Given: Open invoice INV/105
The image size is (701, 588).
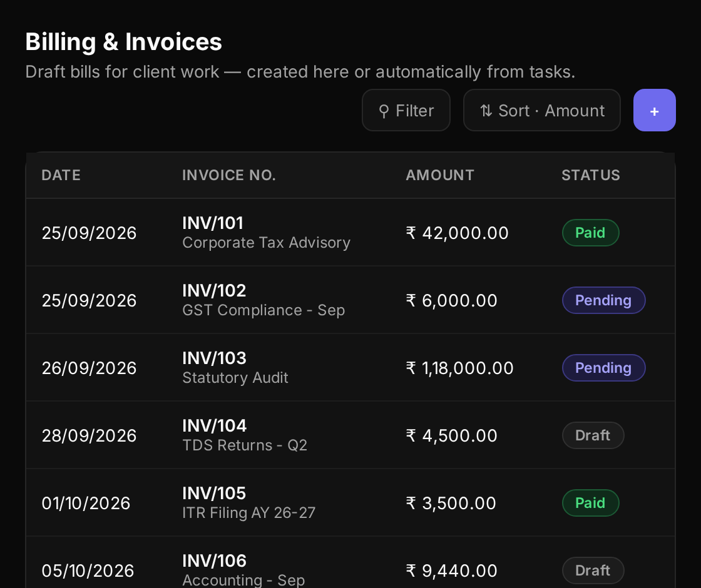Looking at the screenshot, I should (214, 494).
